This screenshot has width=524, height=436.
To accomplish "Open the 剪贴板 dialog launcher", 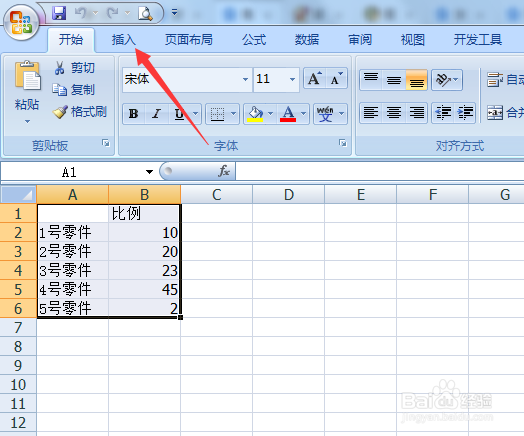I will click(106, 143).
